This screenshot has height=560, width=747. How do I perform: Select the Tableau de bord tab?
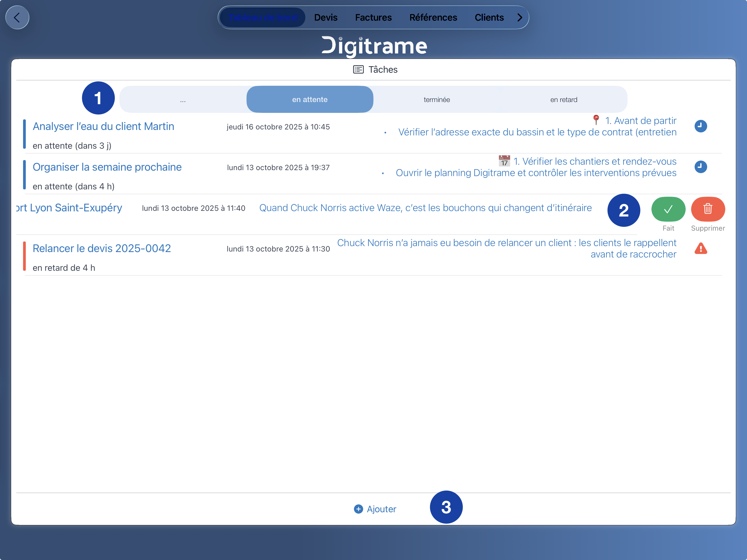point(262,18)
